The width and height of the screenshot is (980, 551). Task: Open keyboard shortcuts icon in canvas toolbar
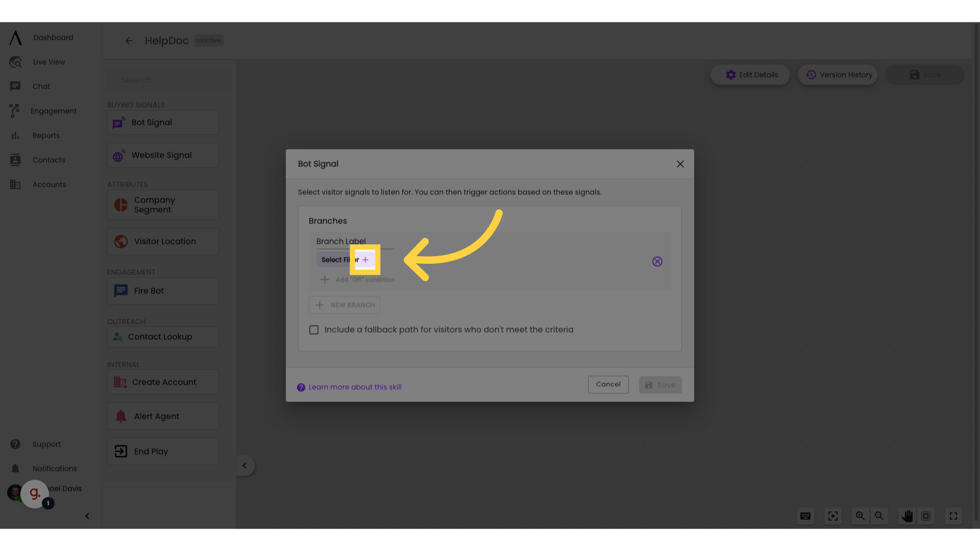[x=805, y=516]
